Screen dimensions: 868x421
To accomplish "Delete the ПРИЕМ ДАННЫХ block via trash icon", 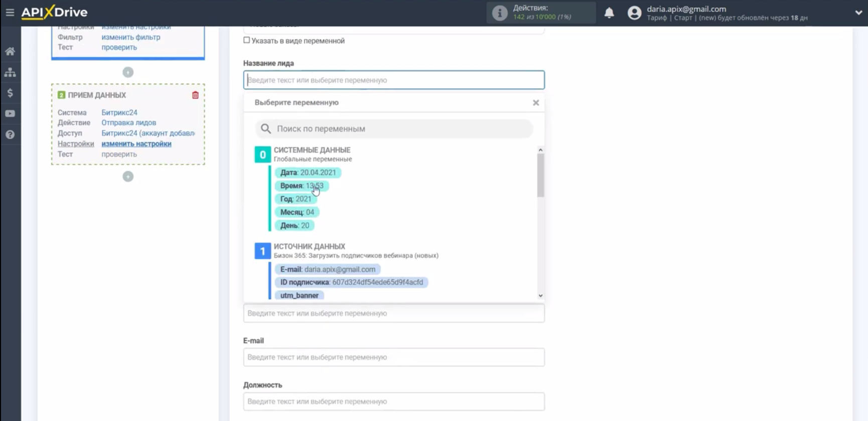I will (195, 95).
